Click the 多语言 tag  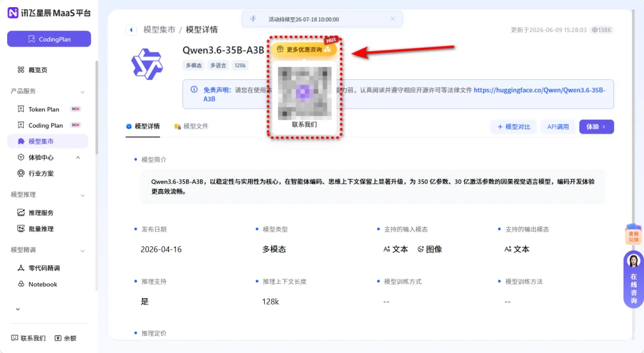coord(218,66)
